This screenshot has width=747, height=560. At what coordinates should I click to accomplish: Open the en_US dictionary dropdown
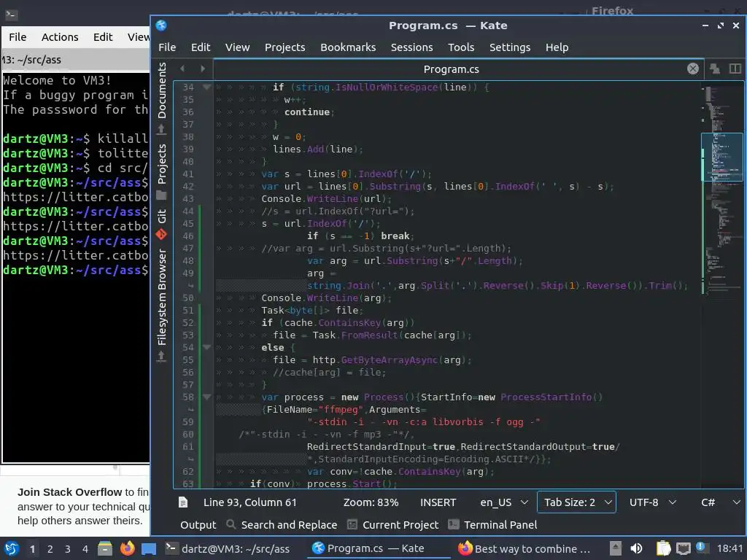(x=504, y=502)
